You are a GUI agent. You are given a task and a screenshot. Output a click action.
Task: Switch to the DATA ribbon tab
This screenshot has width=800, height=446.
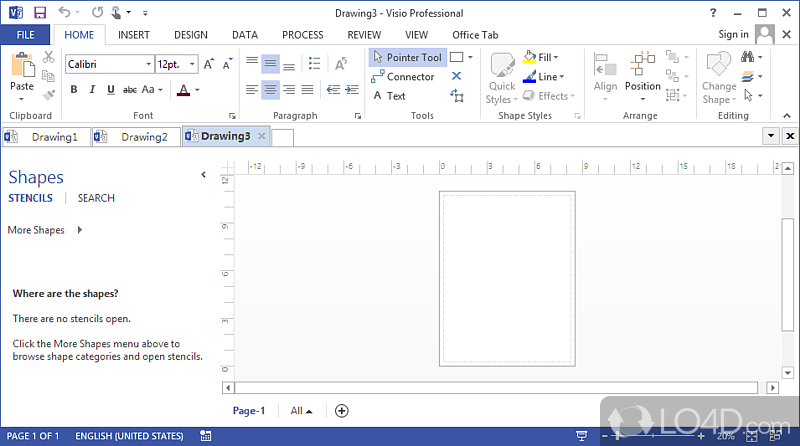click(245, 35)
